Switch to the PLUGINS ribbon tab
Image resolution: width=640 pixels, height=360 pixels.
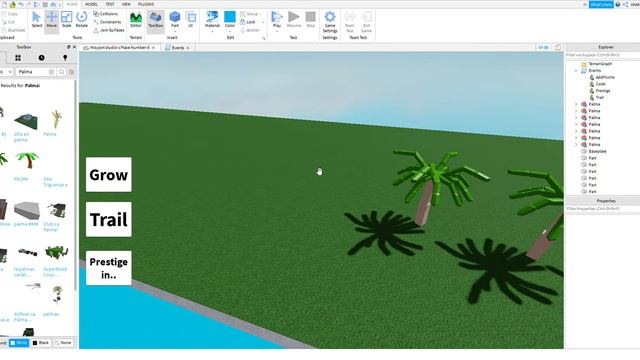point(146,4)
